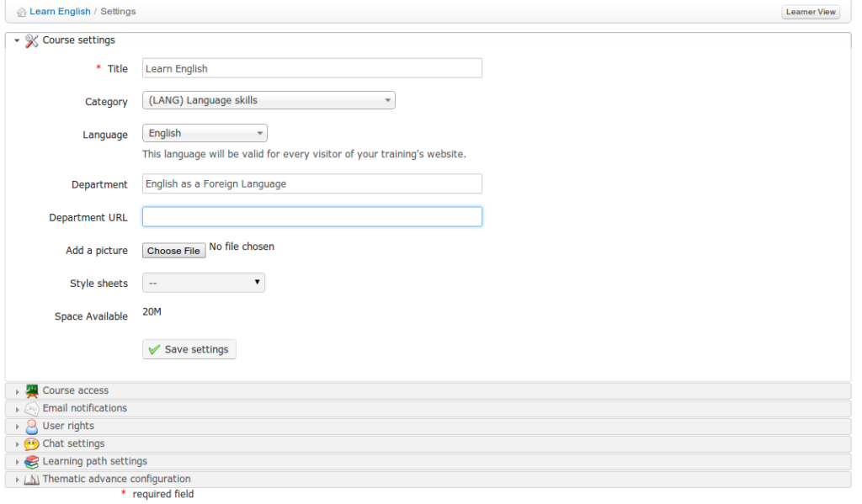Click the Course access blackboard icon
This screenshot has width=862, height=504.
tap(32, 390)
